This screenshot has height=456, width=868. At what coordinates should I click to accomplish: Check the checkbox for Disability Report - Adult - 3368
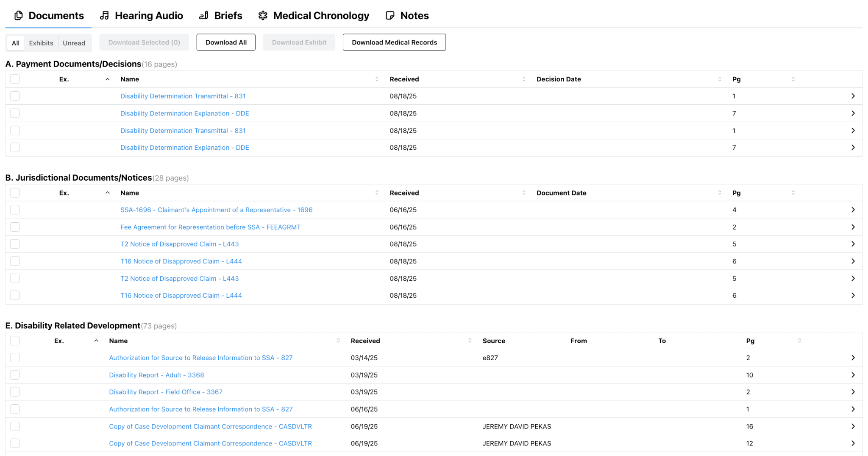point(15,375)
